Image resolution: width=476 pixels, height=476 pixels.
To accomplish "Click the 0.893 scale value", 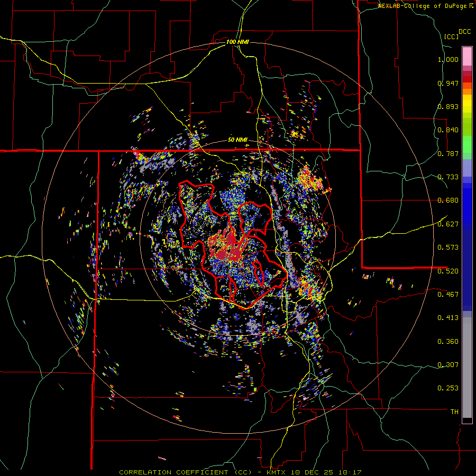I will (x=448, y=106).
